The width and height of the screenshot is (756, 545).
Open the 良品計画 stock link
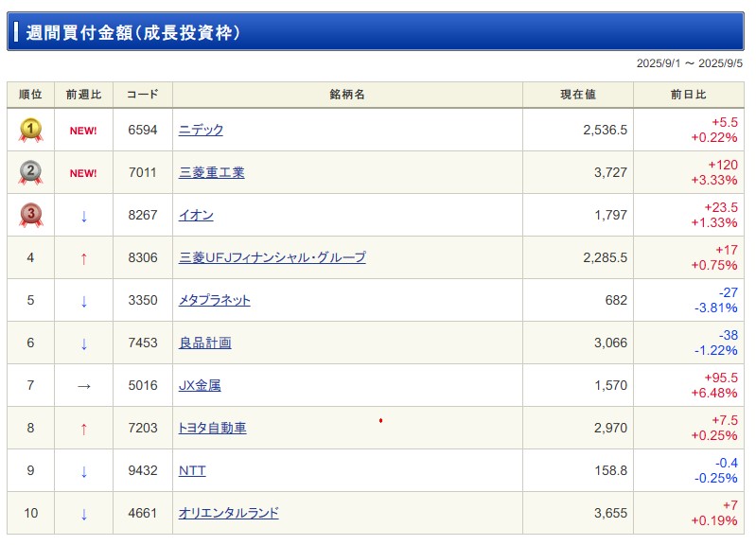(205, 343)
